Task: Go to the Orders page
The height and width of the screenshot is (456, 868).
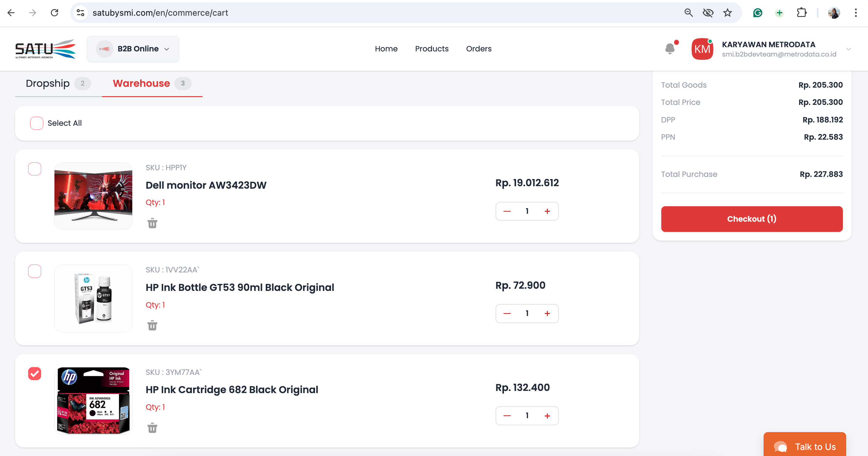Action: 478,49
